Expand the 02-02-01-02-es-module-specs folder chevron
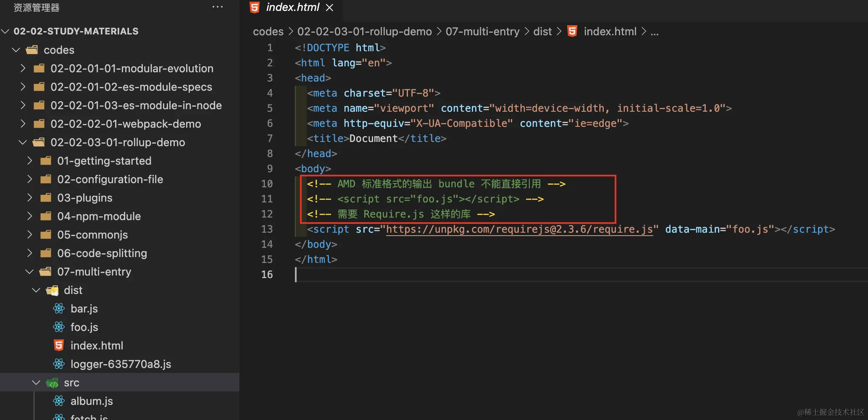Screen dimensions: 868x420 [x=23, y=87]
